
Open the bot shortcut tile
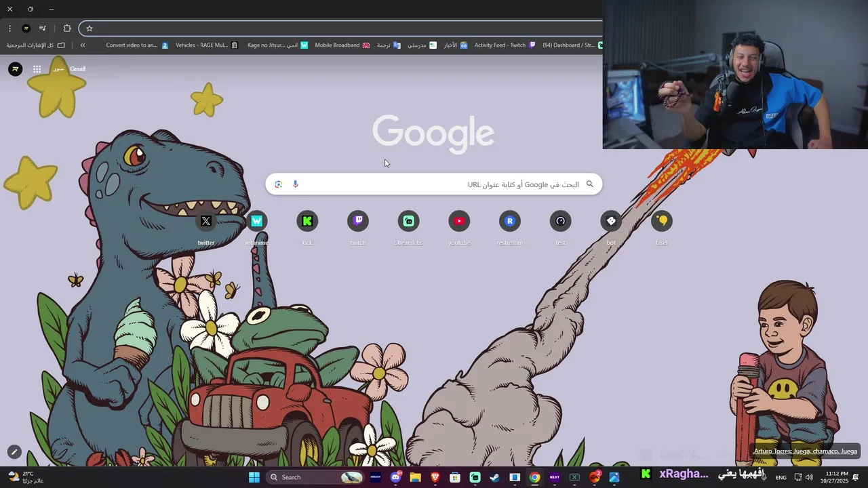(611, 227)
